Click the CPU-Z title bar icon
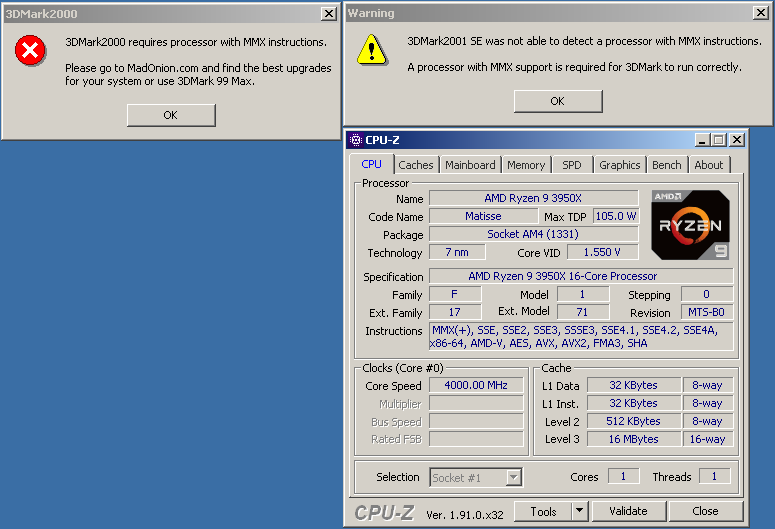775x529 pixels. pyautogui.click(x=355, y=140)
